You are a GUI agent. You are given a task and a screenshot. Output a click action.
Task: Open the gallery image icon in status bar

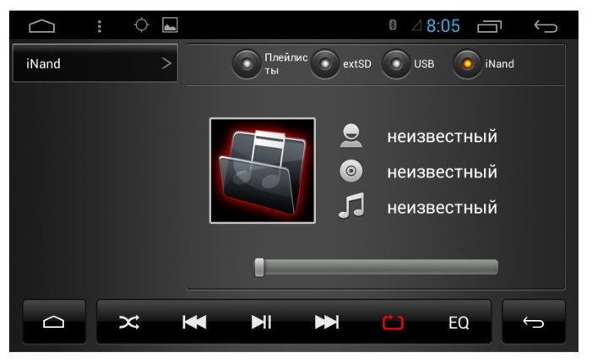pyautogui.click(x=170, y=25)
